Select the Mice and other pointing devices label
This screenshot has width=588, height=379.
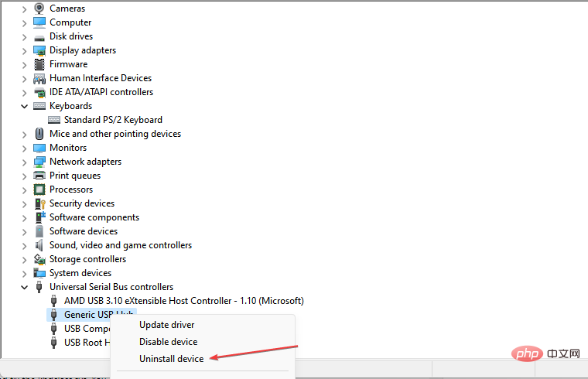(x=115, y=134)
